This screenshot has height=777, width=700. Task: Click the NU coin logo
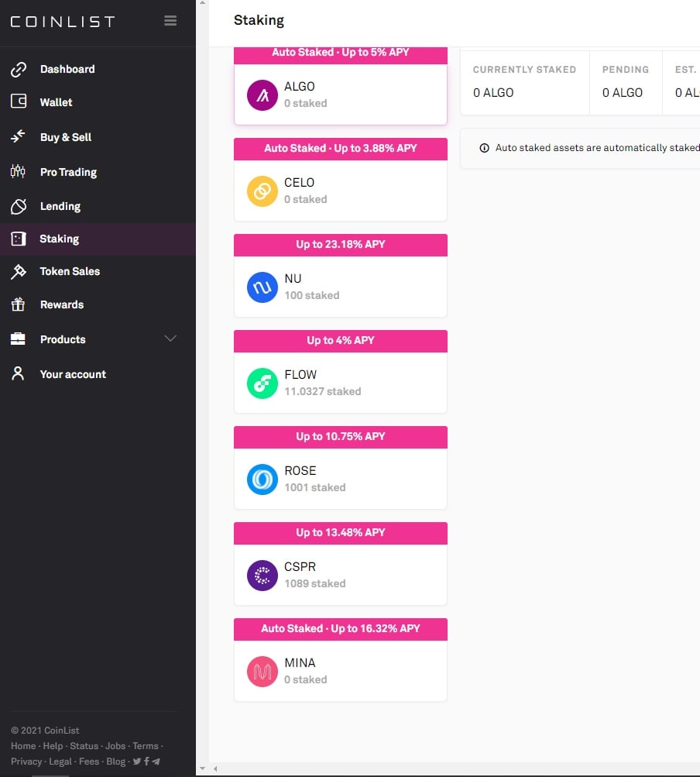tap(262, 287)
